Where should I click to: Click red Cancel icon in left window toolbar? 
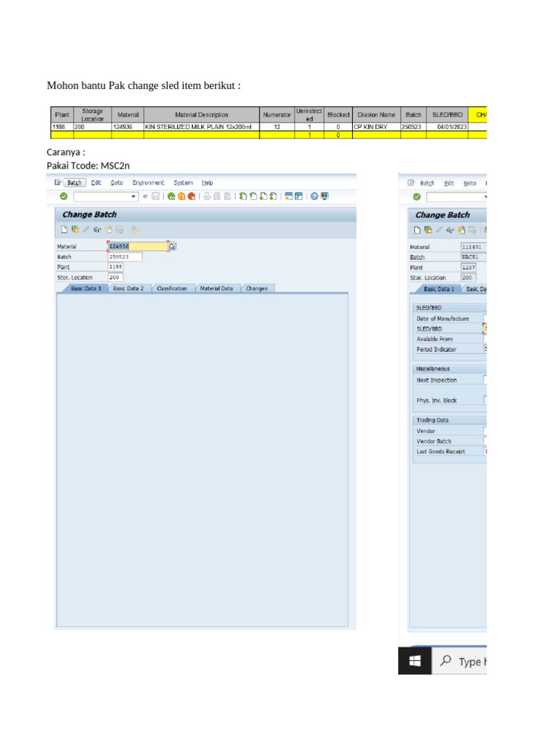(192, 196)
